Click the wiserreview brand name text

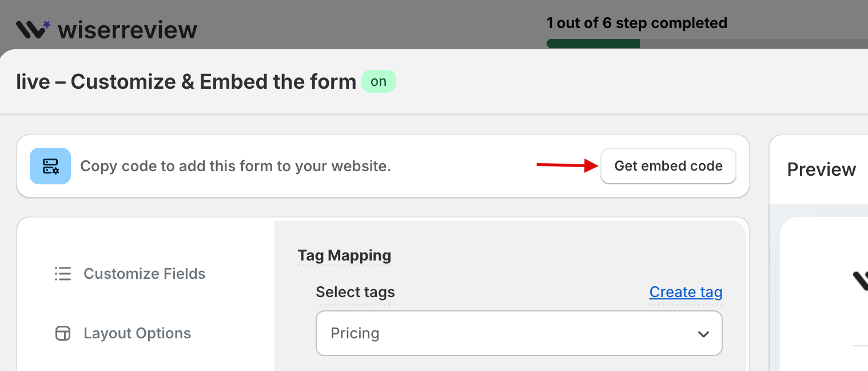128,30
